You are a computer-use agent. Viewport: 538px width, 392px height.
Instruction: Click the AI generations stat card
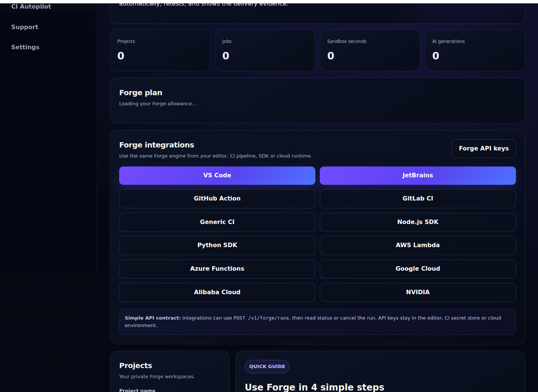(475, 50)
